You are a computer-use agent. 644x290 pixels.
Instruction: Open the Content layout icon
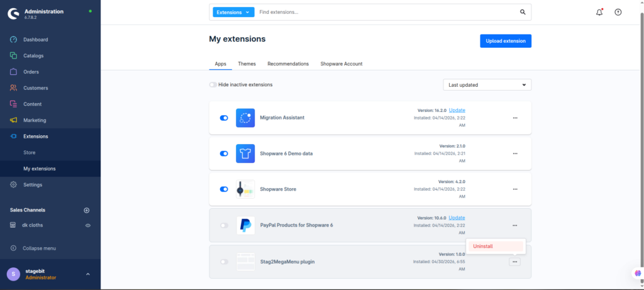tap(14, 104)
